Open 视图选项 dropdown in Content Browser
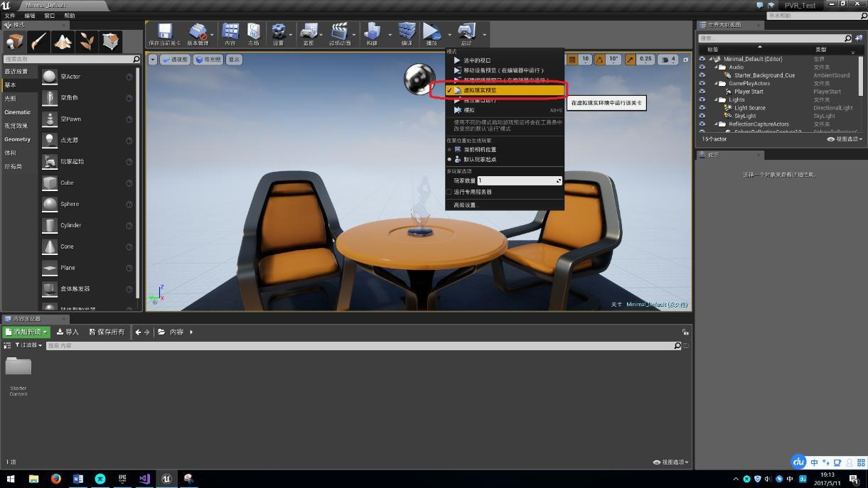The image size is (868, 488). pyautogui.click(x=670, y=462)
